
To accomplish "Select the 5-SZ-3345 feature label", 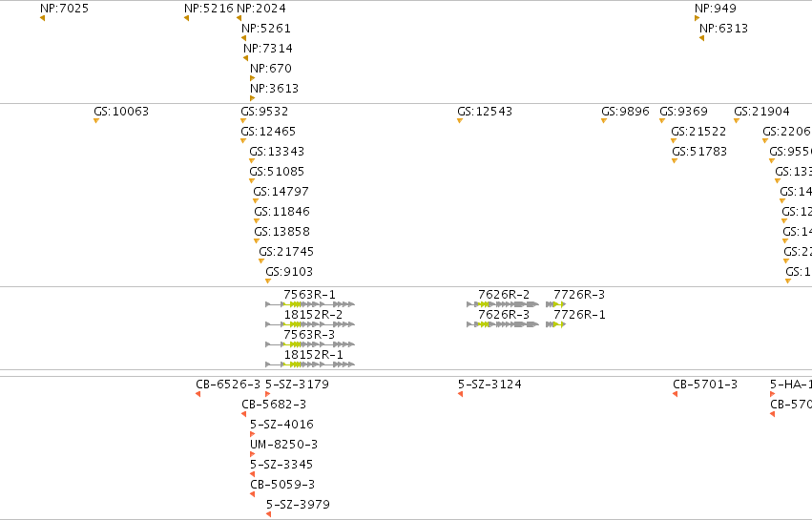I will (281, 465).
